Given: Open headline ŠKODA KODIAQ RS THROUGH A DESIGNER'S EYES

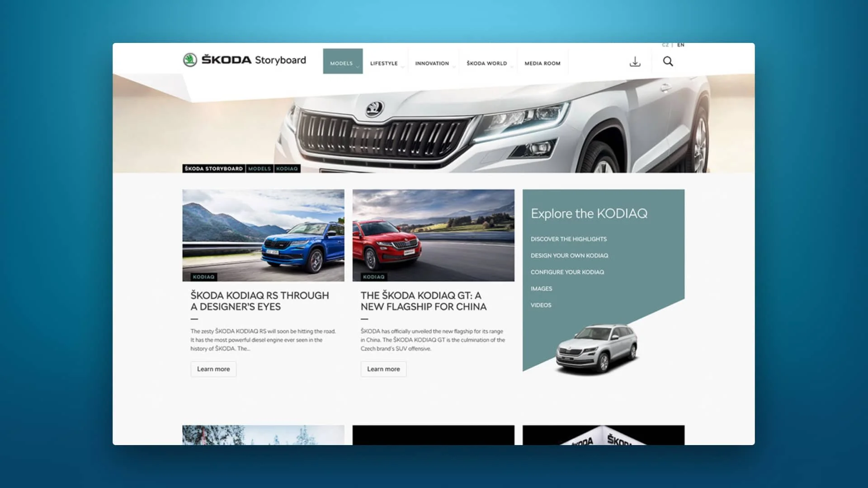Looking at the screenshot, I should [260, 301].
